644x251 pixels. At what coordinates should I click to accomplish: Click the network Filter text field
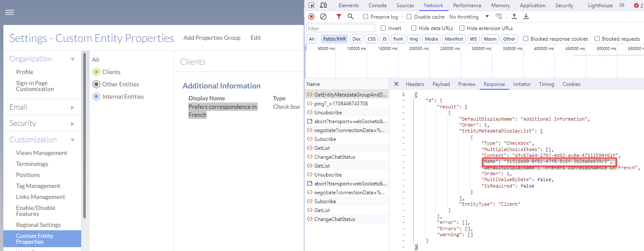tap(341, 28)
